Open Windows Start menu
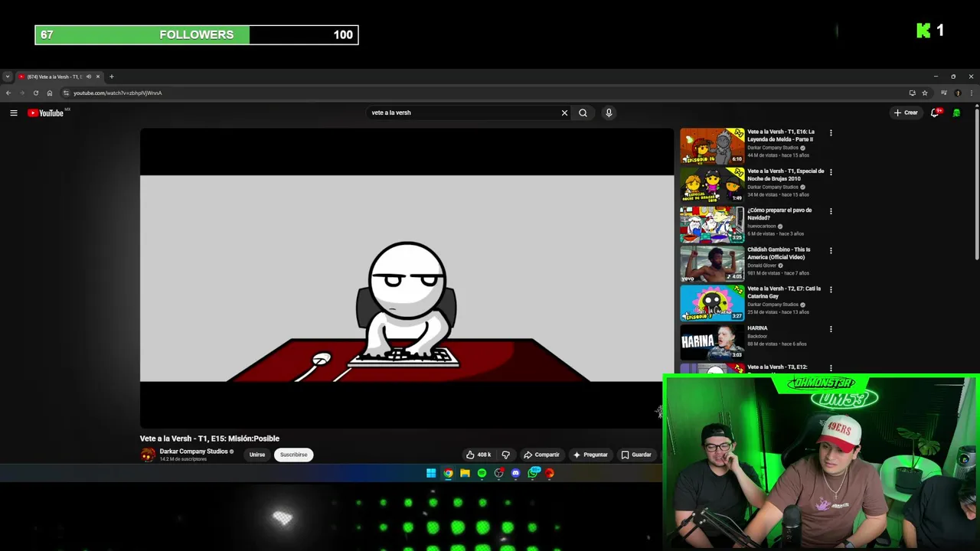Screen dimensions: 980x551 tap(431, 473)
